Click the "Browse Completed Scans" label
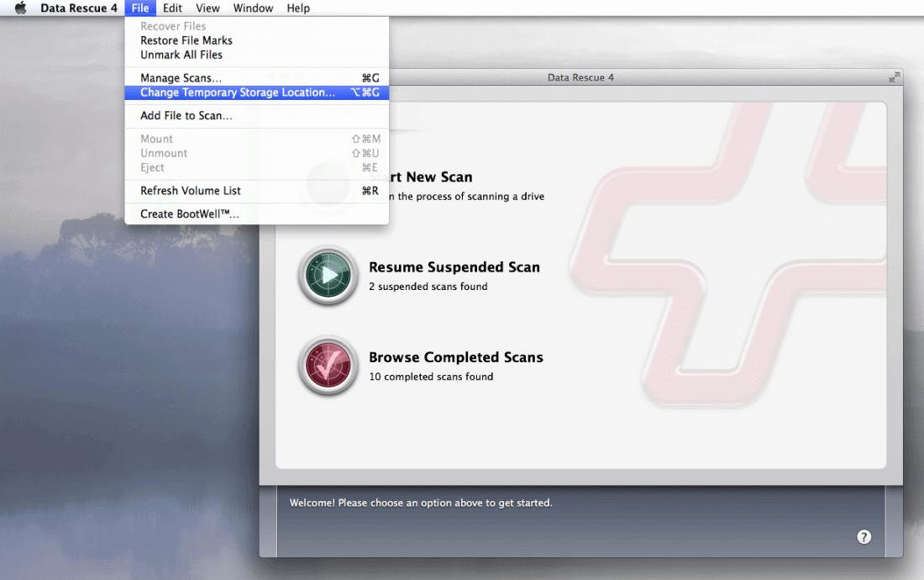Viewport: 924px width, 580px height. click(456, 356)
